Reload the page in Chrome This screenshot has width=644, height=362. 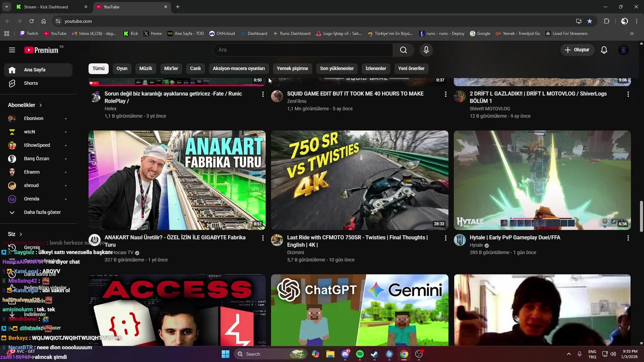(31, 21)
